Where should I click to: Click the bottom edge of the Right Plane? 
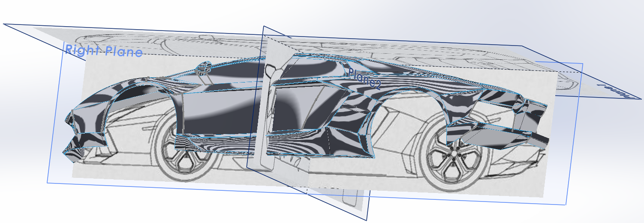click(300, 193)
